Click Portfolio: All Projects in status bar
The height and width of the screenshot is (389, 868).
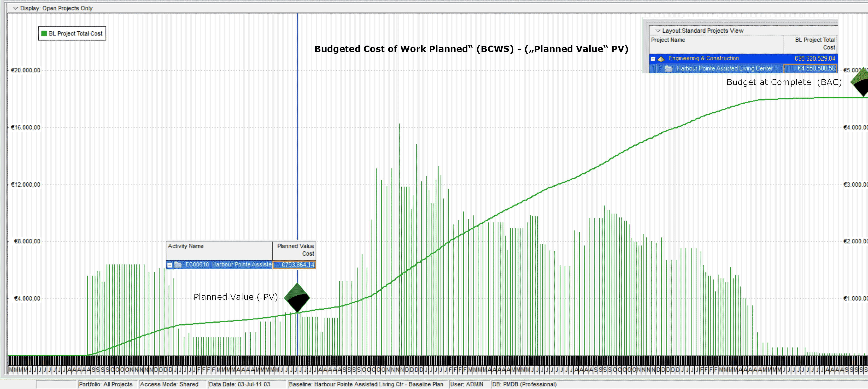point(106,384)
